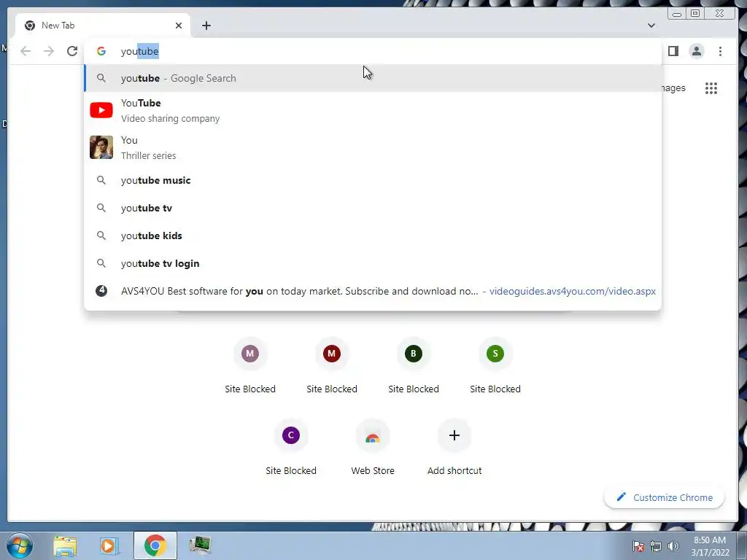Choose You Thriller series suggestion

(373, 147)
